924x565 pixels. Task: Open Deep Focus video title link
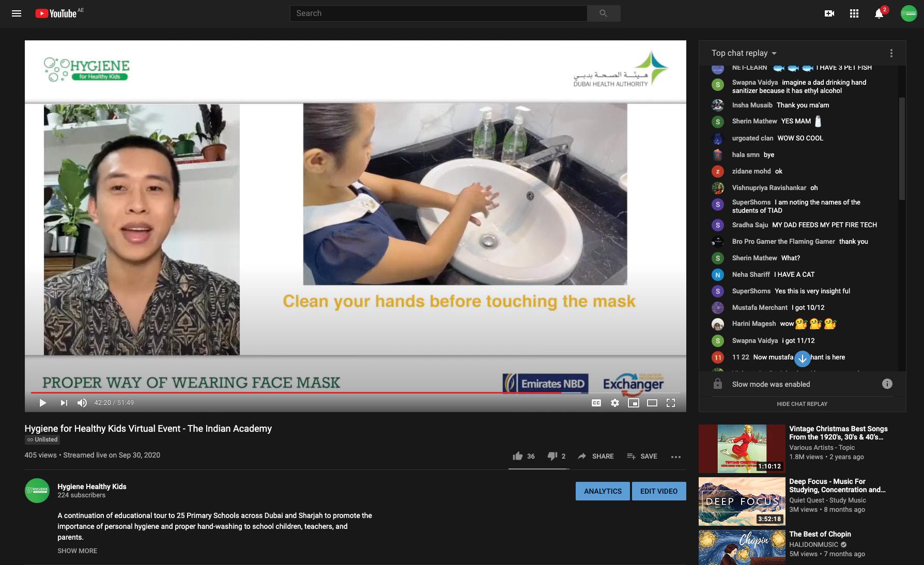[837, 485]
